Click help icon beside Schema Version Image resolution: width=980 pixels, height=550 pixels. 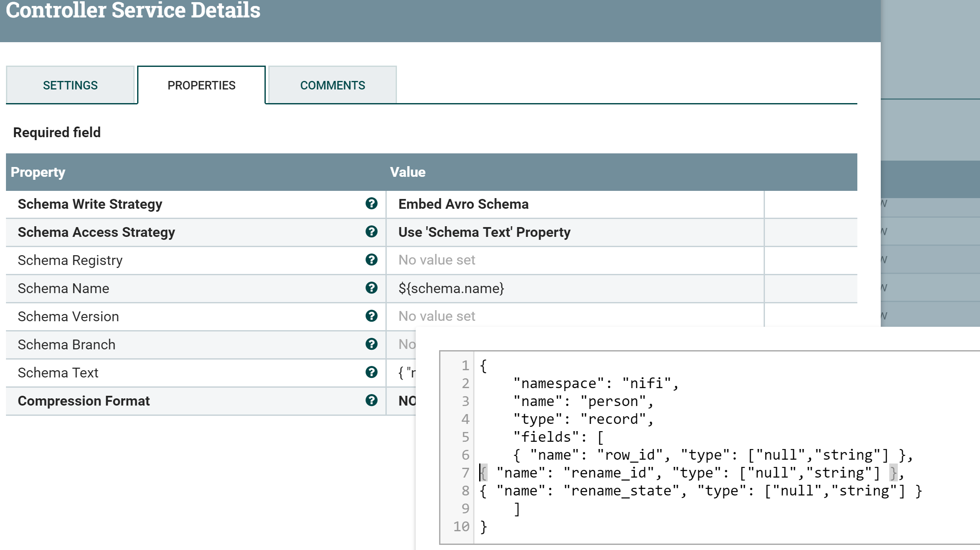pos(371,316)
